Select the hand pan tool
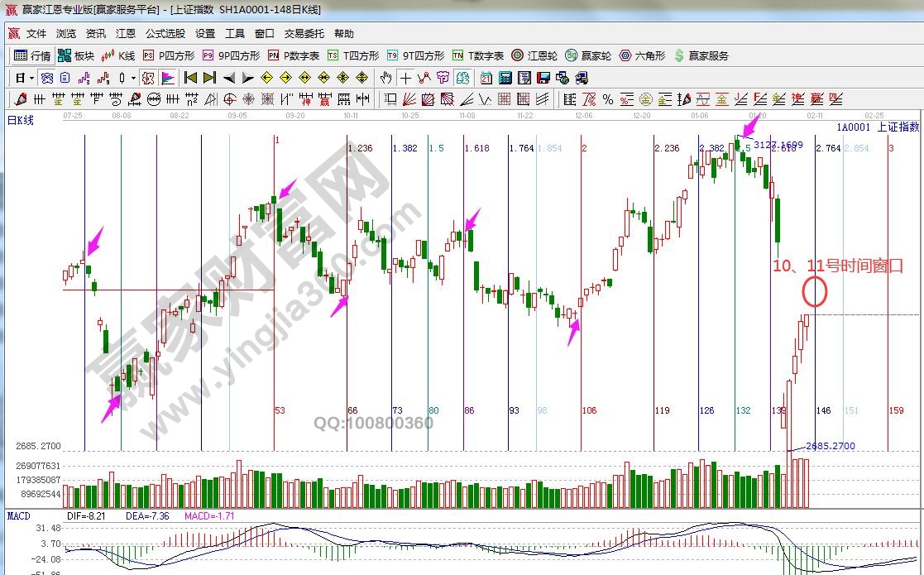The width and height of the screenshot is (924, 575). pyautogui.click(x=385, y=78)
